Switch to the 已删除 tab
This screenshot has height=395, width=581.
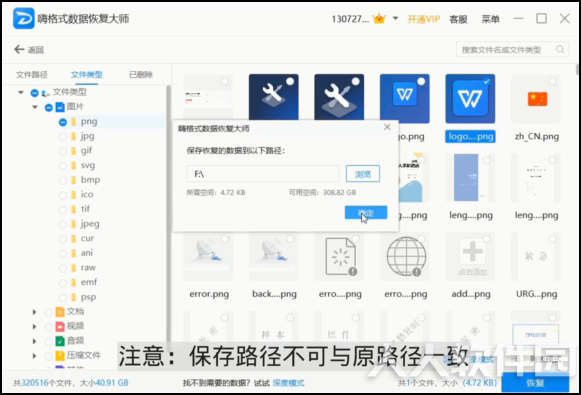click(141, 74)
